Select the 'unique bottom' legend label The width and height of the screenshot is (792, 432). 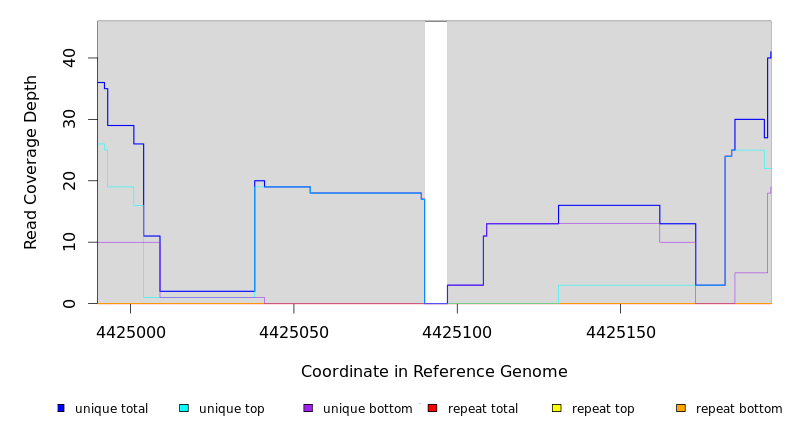click(x=367, y=409)
